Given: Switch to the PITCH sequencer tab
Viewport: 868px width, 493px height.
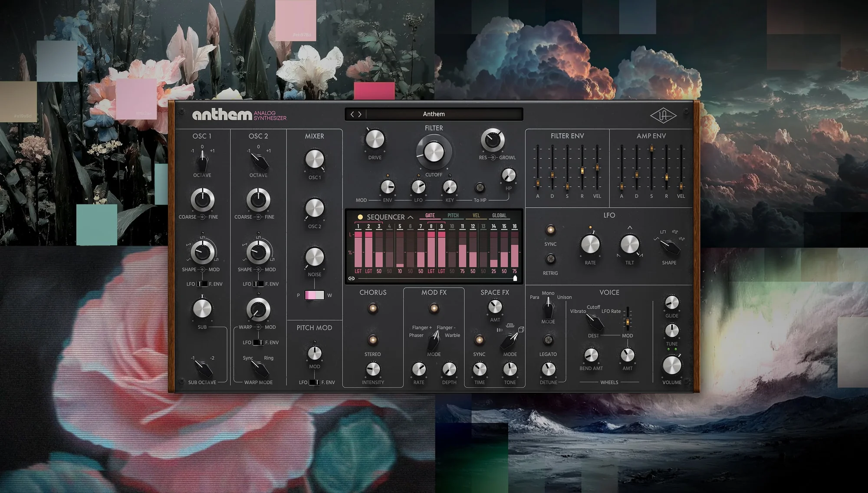Looking at the screenshot, I should tap(453, 216).
